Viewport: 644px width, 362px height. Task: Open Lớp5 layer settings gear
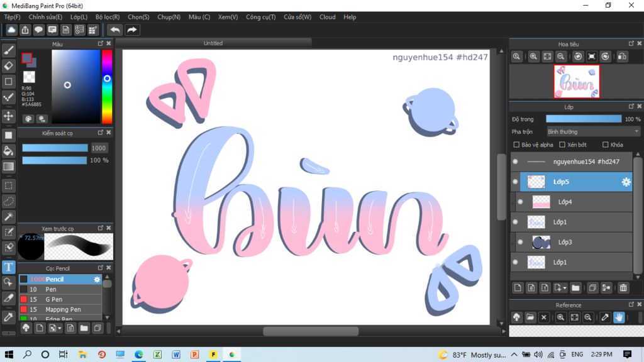coord(626,182)
